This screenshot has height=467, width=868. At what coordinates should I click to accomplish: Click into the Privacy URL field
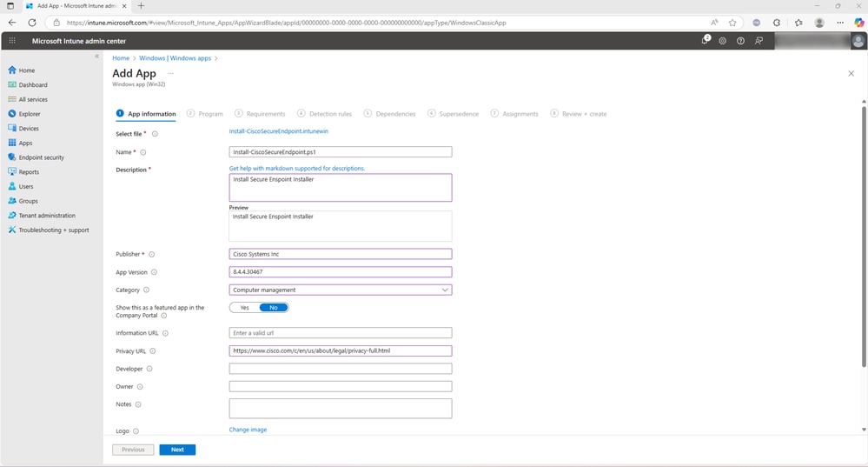pos(341,350)
